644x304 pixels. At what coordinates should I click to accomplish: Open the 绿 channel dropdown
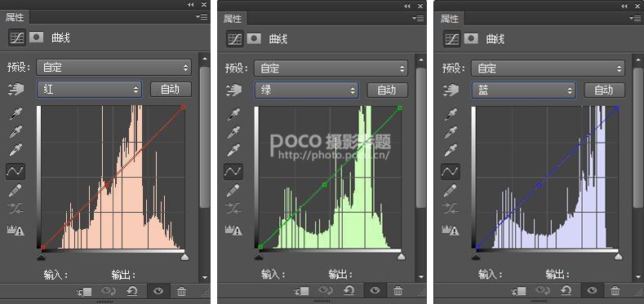pyautogui.click(x=306, y=90)
